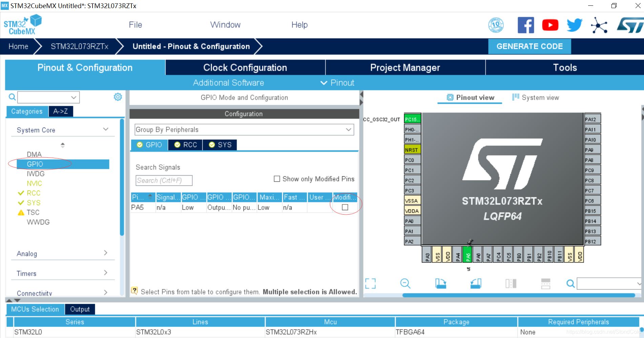Switch to Project Manager tab
Screen dimensions: 644x338
click(405, 67)
